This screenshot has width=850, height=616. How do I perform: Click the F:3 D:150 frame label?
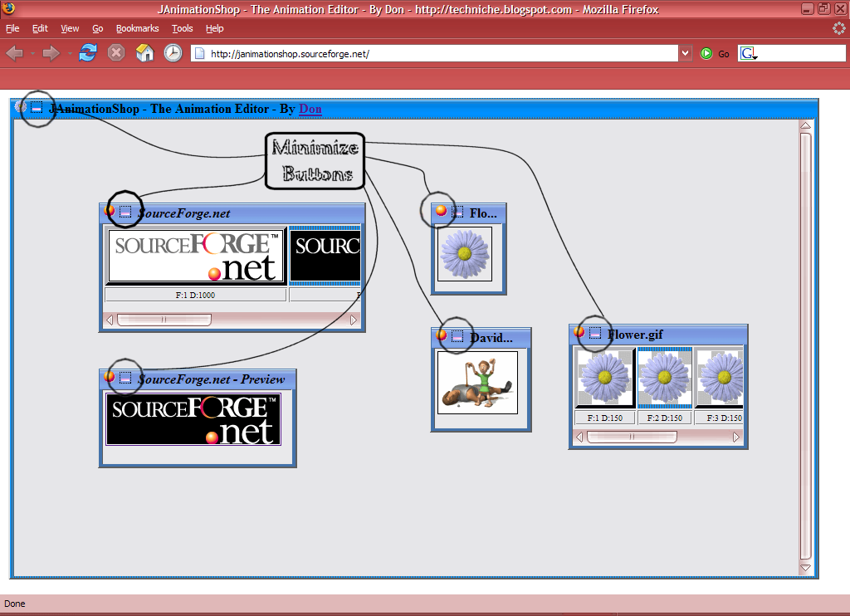pos(720,418)
